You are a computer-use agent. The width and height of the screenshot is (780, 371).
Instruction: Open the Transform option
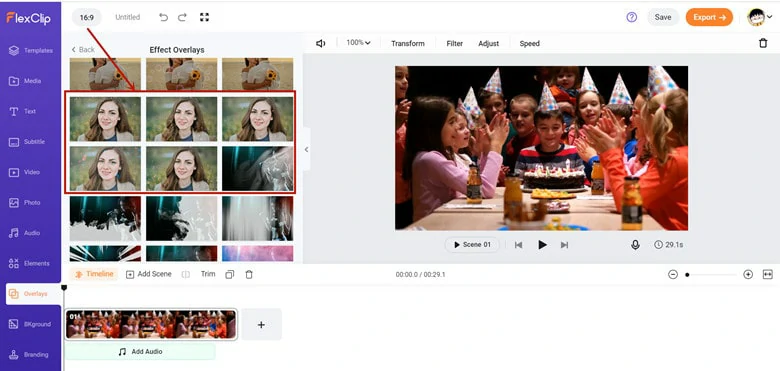[x=408, y=44]
